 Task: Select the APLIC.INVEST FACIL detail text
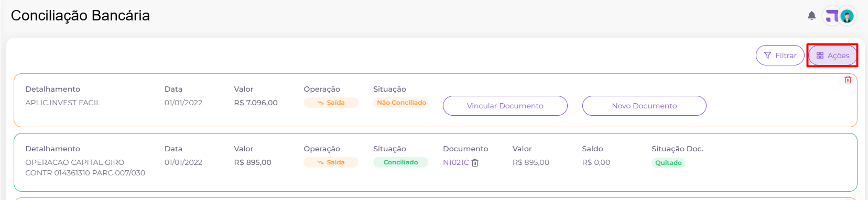(63, 103)
